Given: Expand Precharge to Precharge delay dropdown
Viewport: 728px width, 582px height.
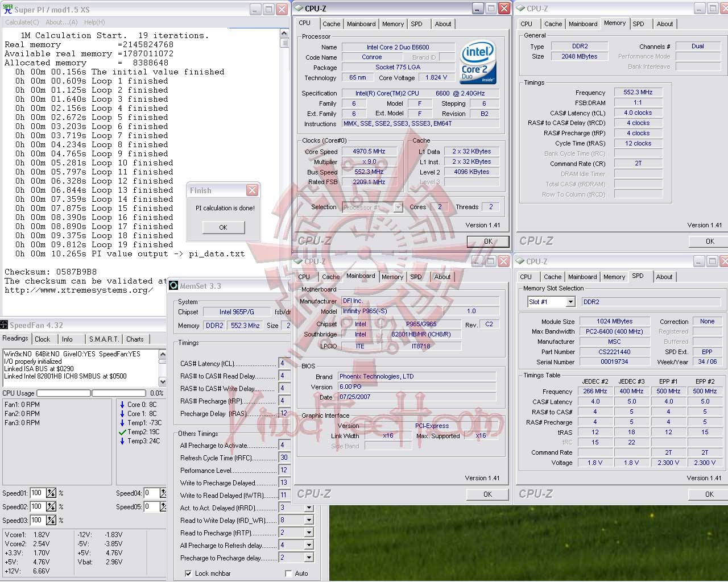Looking at the screenshot, I should [x=309, y=558].
